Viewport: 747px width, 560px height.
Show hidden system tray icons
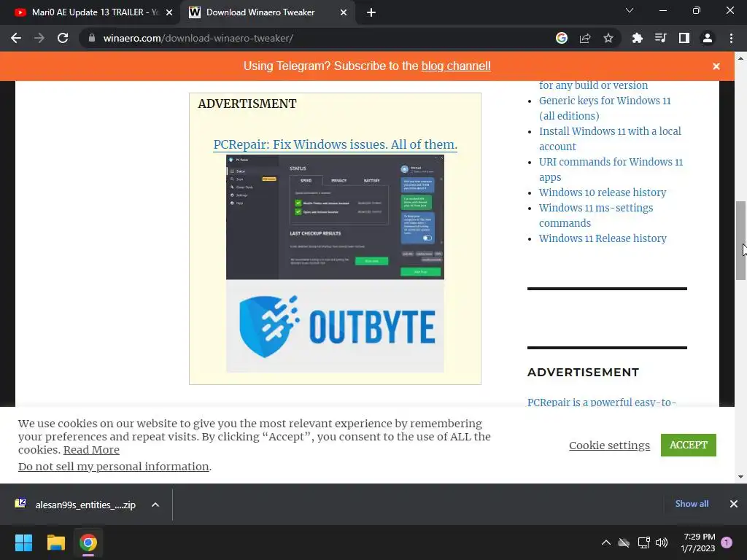click(x=606, y=542)
